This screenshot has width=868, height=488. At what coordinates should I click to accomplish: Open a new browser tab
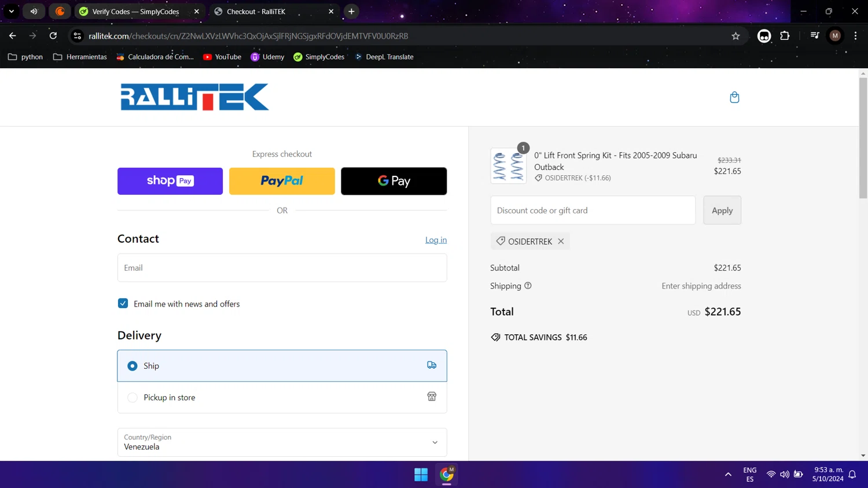click(x=351, y=12)
